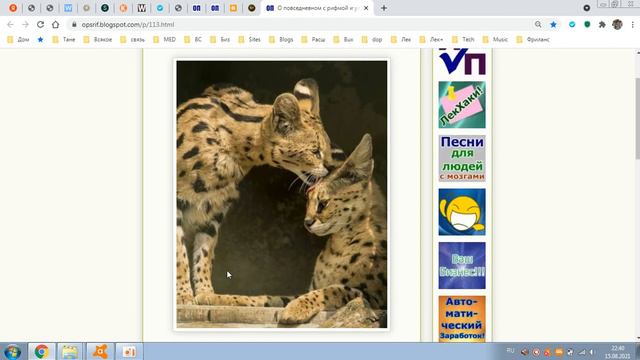Switch to the first red-icon tab
Screen dimensions: 640x360
(13, 8)
